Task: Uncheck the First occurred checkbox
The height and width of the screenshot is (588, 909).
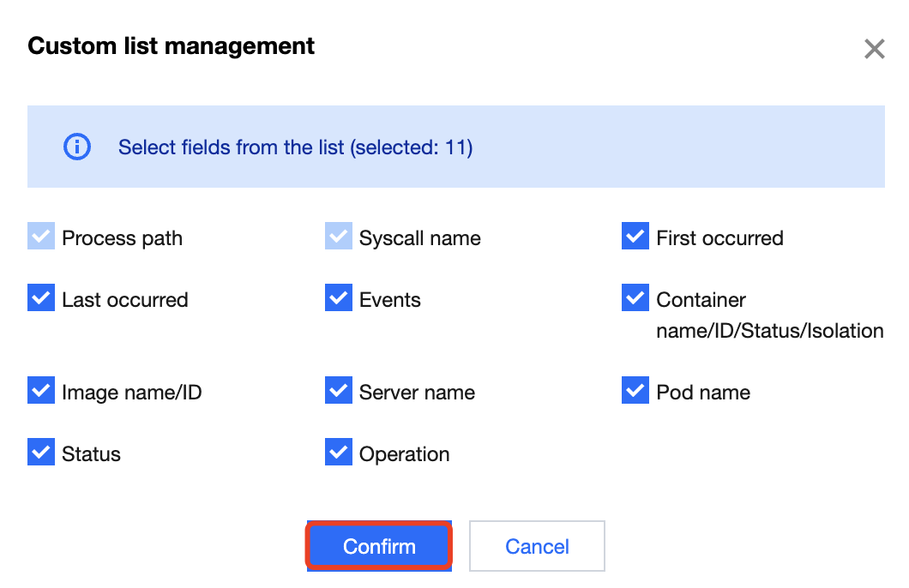Action: [x=635, y=237]
